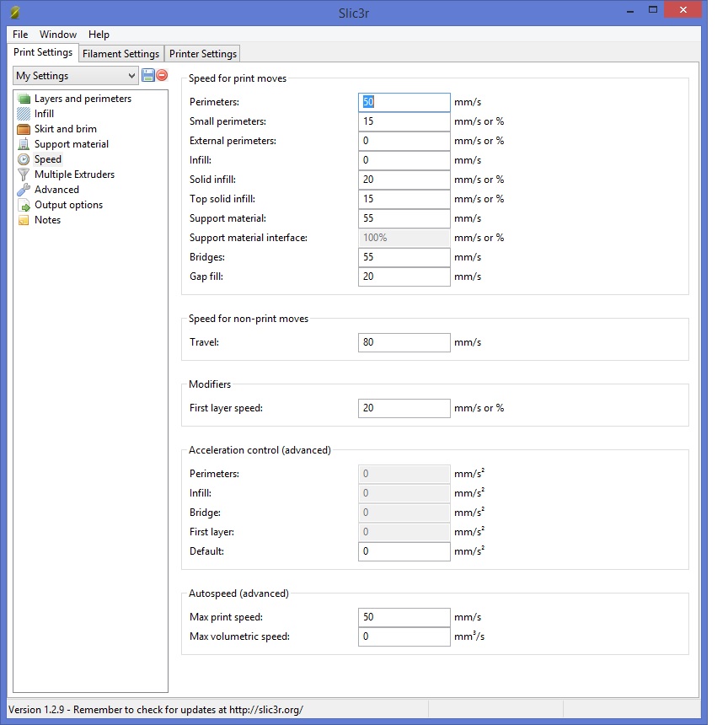The width and height of the screenshot is (728, 725).
Task: Select the Speed sidebar label
Action: (x=48, y=159)
